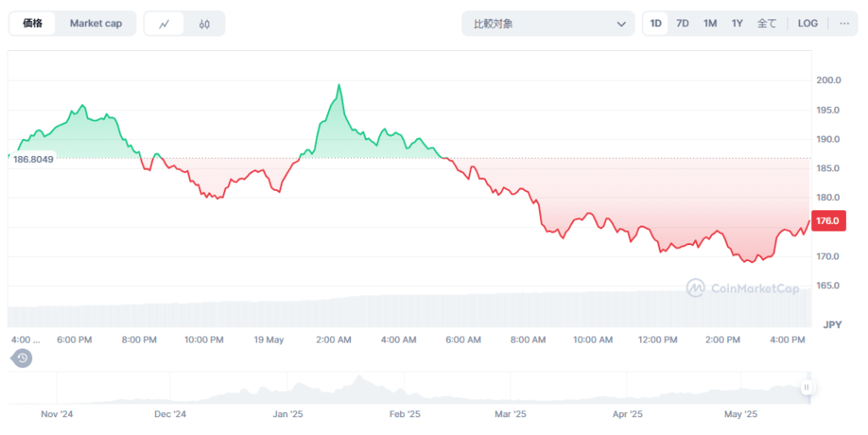Switch to line chart view icon
The height and width of the screenshot is (435, 868).
tap(164, 24)
